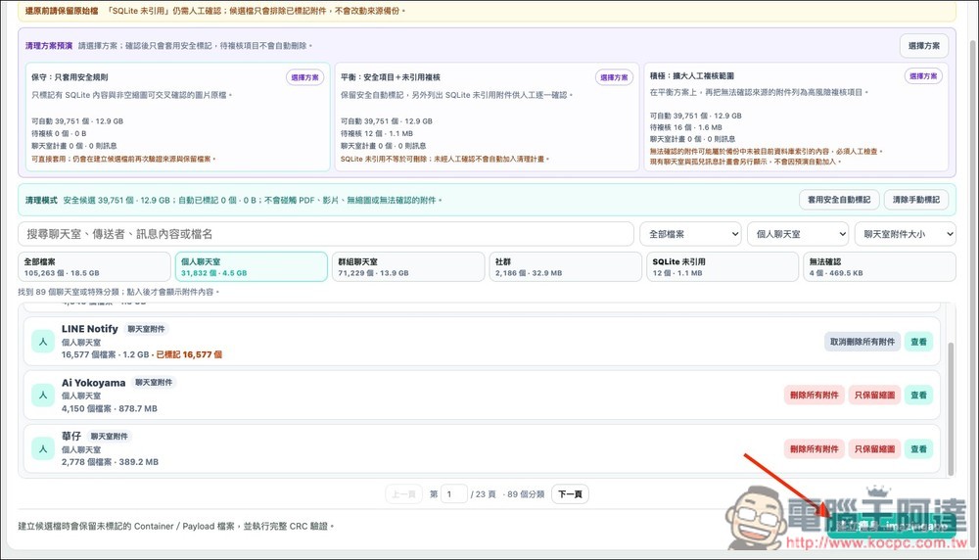
Task: Select the 個人聊天室 31,832 個 category tab
Action: 251,267
